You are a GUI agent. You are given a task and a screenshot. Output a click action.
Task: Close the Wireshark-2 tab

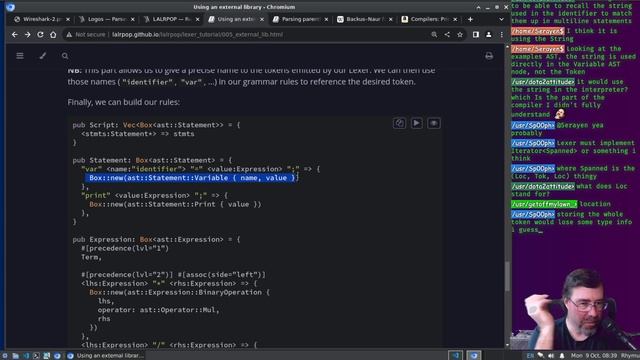pyautogui.click(x=68, y=19)
